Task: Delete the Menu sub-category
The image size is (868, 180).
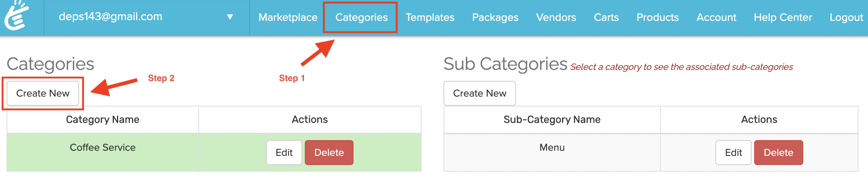Action: 778,153
